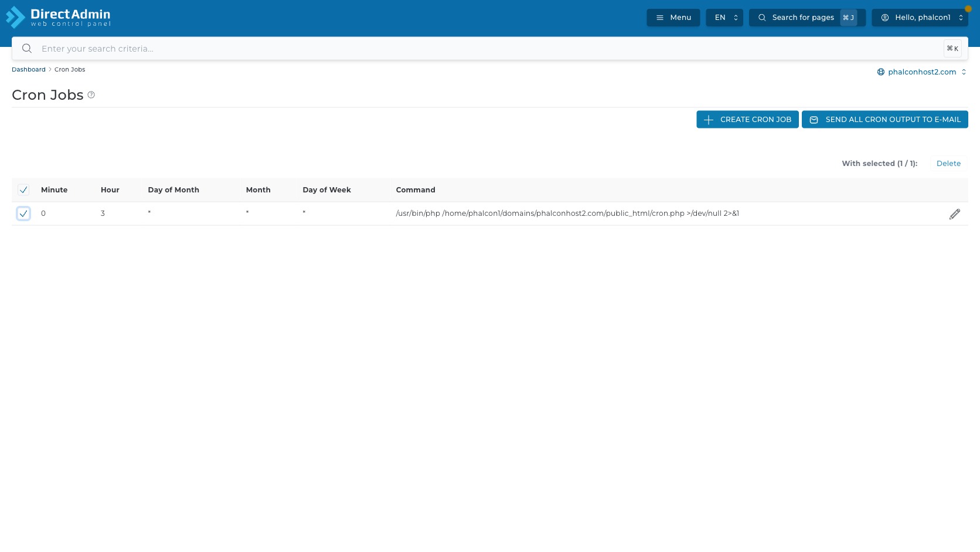The image size is (980, 552).
Task: Click the DirectAdmin logo
Action: (x=58, y=17)
